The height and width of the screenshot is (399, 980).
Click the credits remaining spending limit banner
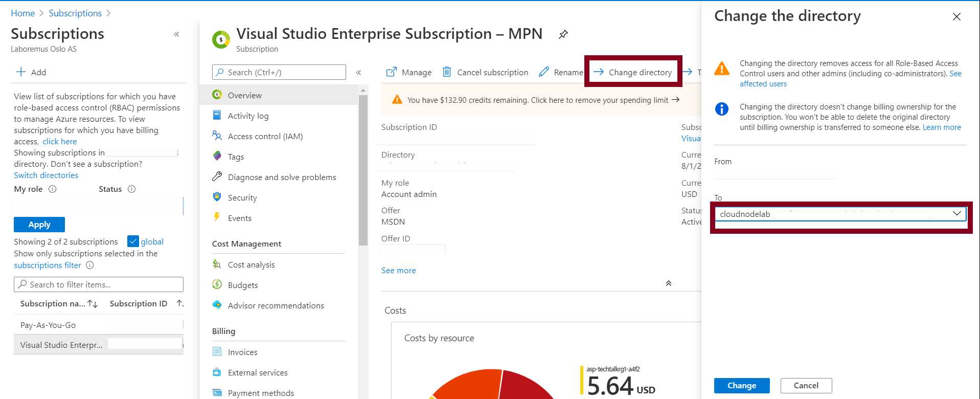(x=541, y=100)
